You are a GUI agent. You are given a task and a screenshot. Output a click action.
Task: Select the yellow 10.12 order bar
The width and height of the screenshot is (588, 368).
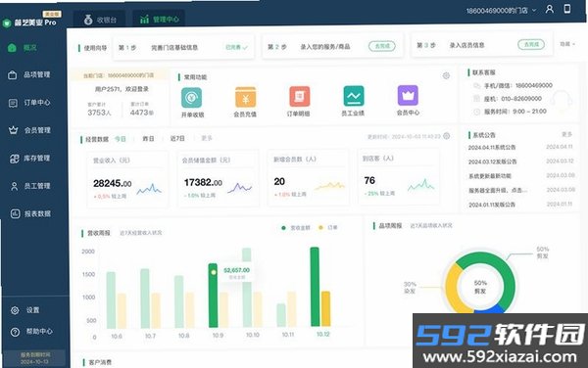pyautogui.click(x=326, y=308)
